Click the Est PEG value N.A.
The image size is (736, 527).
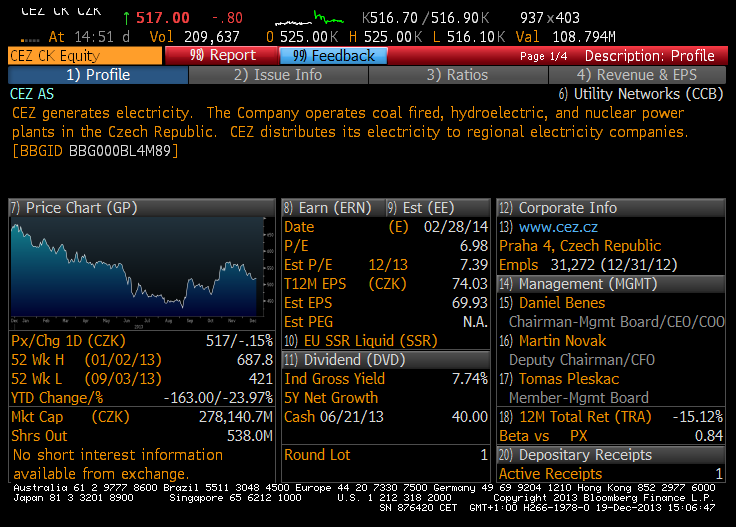pos(475,322)
